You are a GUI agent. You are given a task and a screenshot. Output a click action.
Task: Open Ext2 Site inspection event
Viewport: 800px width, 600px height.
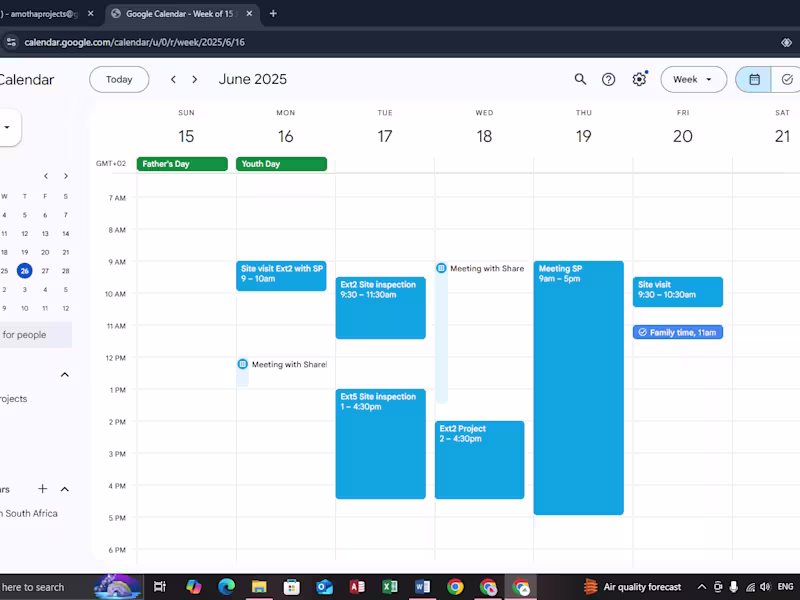(381, 308)
